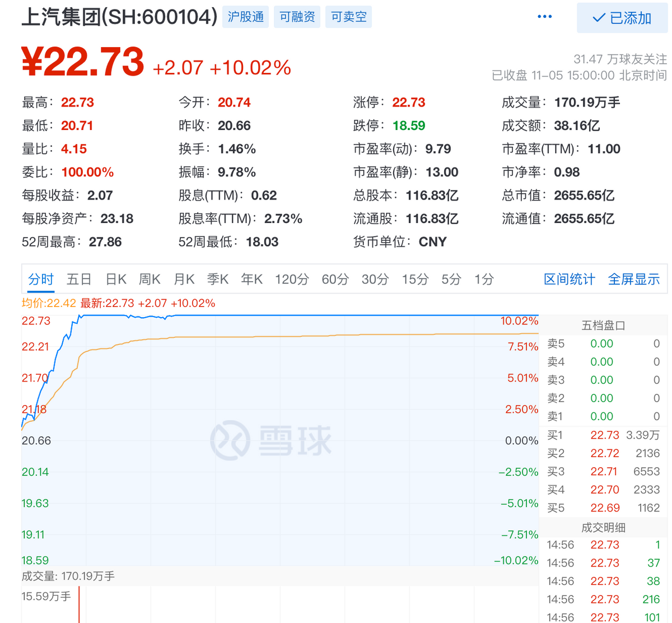Screen dimensions: 672x623
Task: Click the 14:56 trade row with volume 216
Action: pyautogui.click(x=603, y=599)
